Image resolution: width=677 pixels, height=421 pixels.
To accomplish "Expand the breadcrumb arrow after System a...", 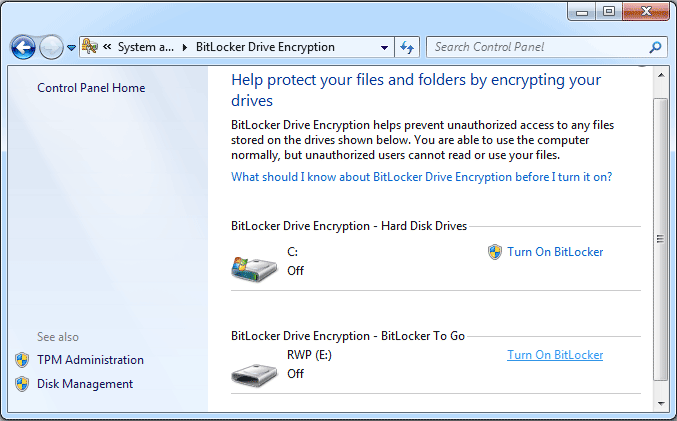I will pos(185,47).
